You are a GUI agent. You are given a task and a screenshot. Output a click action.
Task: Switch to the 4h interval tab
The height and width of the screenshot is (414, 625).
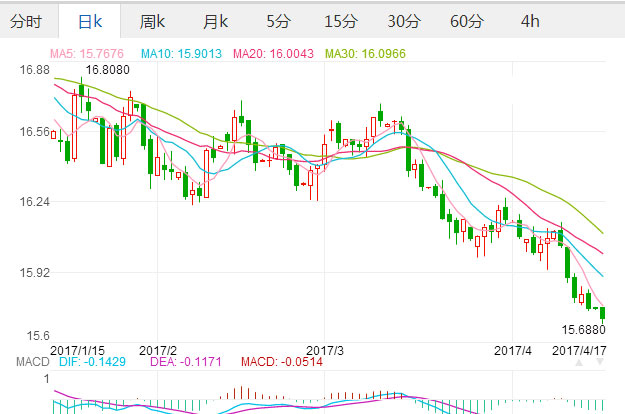pos(530,21)
